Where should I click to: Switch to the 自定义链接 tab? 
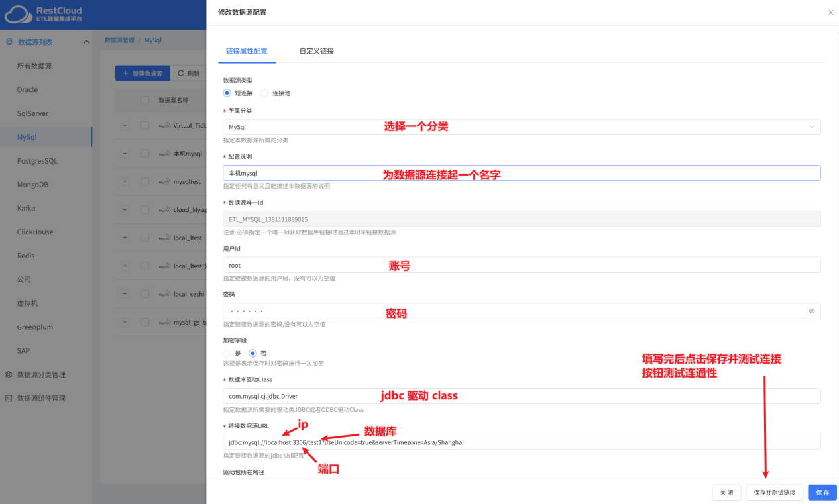point(316,50)
